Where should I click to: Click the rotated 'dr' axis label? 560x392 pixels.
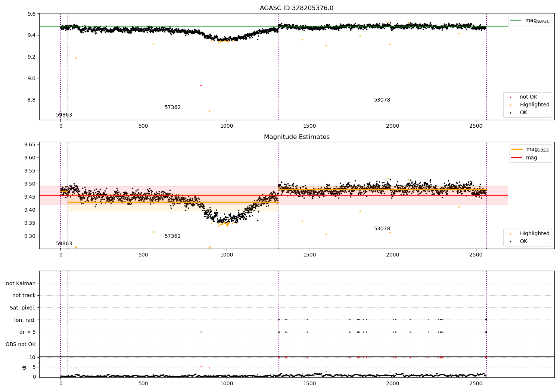[x=24, y=367]
